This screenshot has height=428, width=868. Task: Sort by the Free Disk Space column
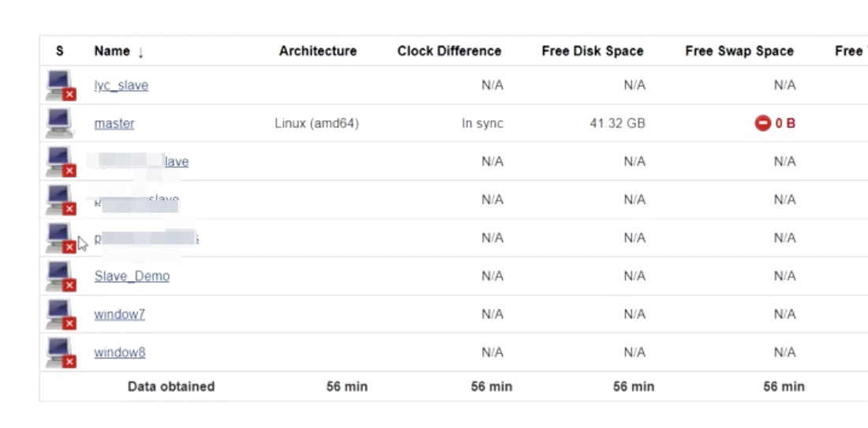[x=592, y=51]
